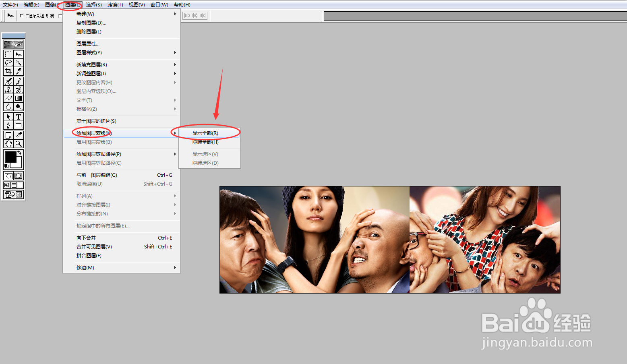Select the Clone Stamp tool
Image resolution: width=627 pixels, height=364 pixels.
coord(8,90)
